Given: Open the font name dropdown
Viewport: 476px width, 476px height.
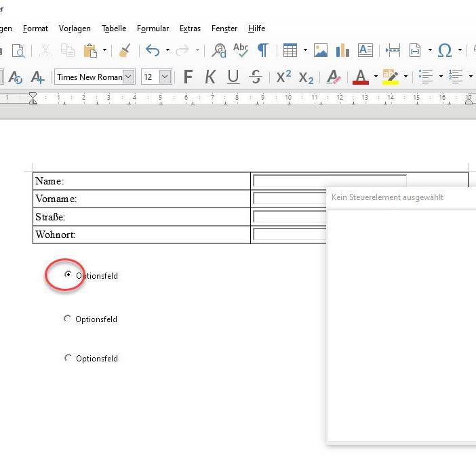Looking at the screenshot, I should click(129, 77).
